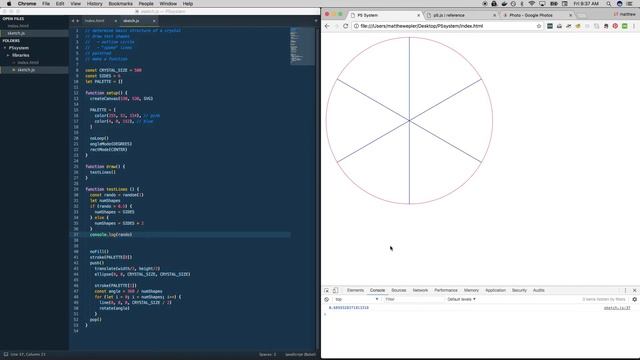This screenshot has height=360, width=640.
Task: Bookmark this page with star icon
Action: point(539,26)
